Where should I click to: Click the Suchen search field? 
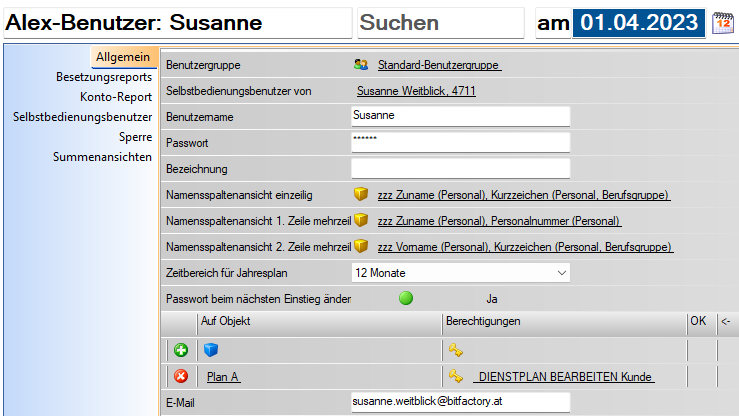click(440, 23)
